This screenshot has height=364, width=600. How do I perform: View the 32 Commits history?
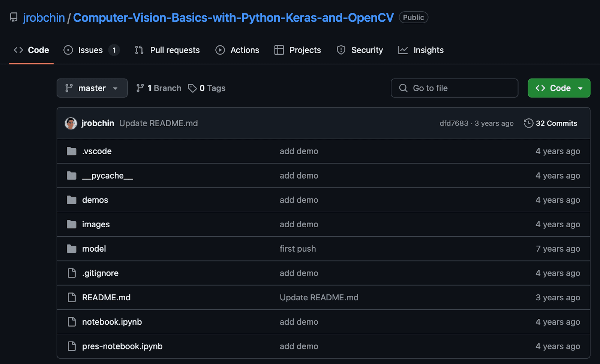click(x=550, y=123)
